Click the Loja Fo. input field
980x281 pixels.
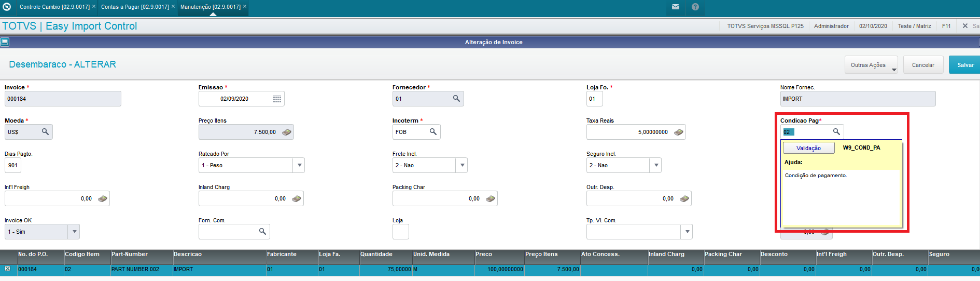(x=594, y=99)
